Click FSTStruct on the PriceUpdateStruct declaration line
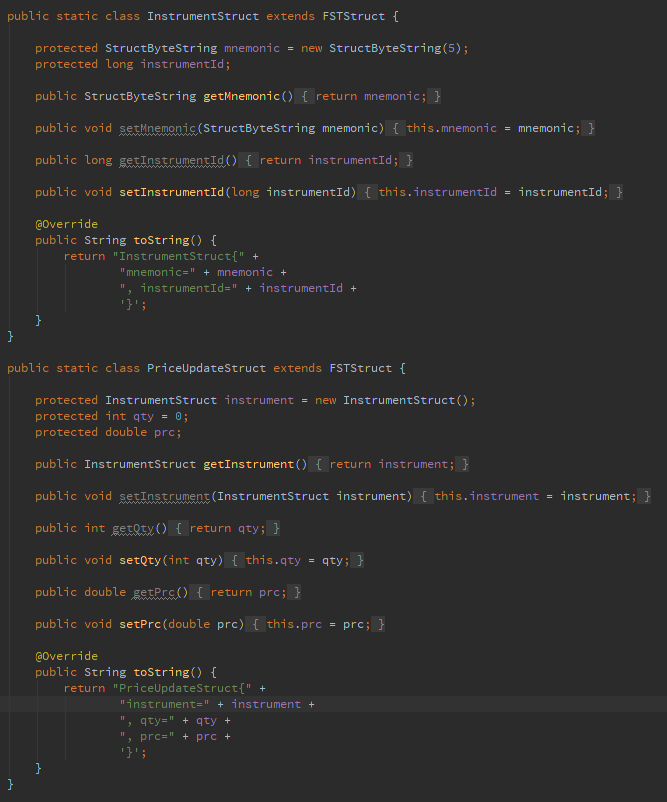 361,368
